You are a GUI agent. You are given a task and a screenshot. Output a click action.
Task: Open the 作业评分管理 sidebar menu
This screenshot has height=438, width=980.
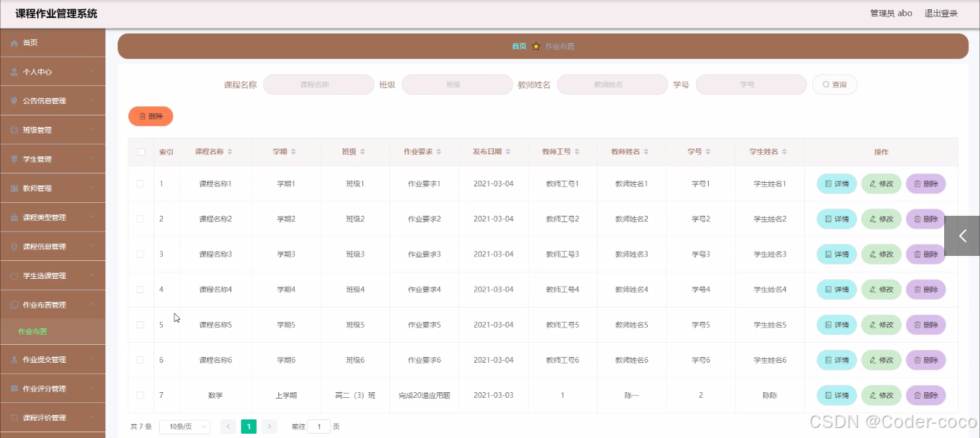tap(52, 389)
